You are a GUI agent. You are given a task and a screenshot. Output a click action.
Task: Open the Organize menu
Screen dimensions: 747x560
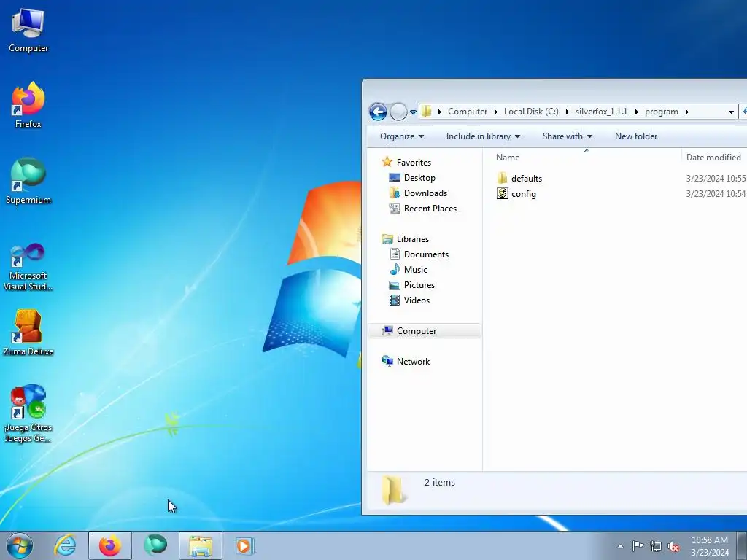click(x=402, y=136)
